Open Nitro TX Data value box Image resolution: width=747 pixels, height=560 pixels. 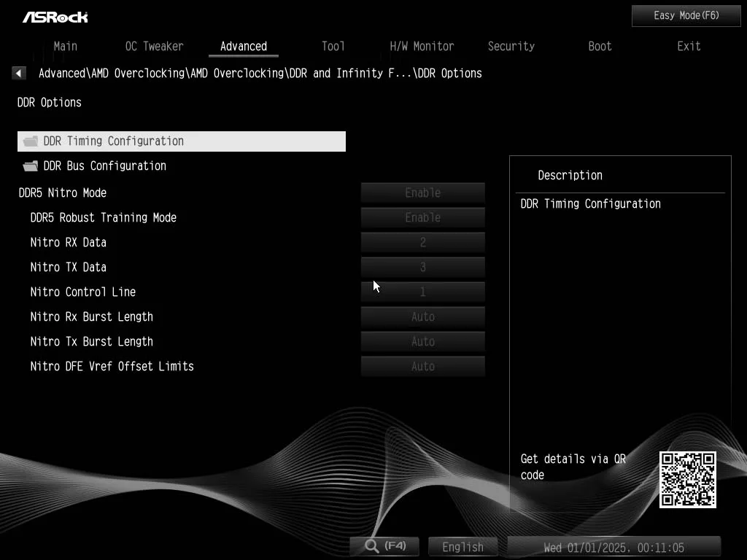pos(422,267)
